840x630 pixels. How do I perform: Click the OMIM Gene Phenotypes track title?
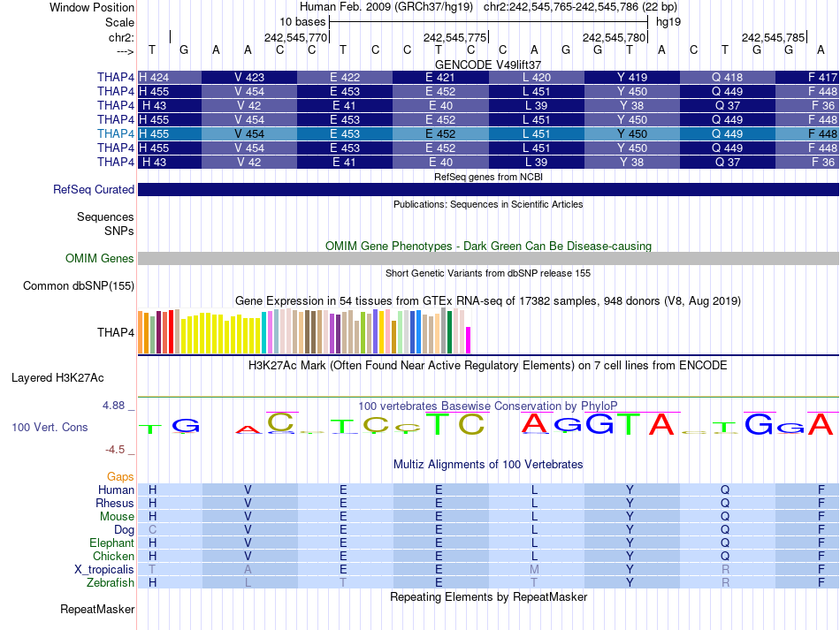[x=489, y=247]
